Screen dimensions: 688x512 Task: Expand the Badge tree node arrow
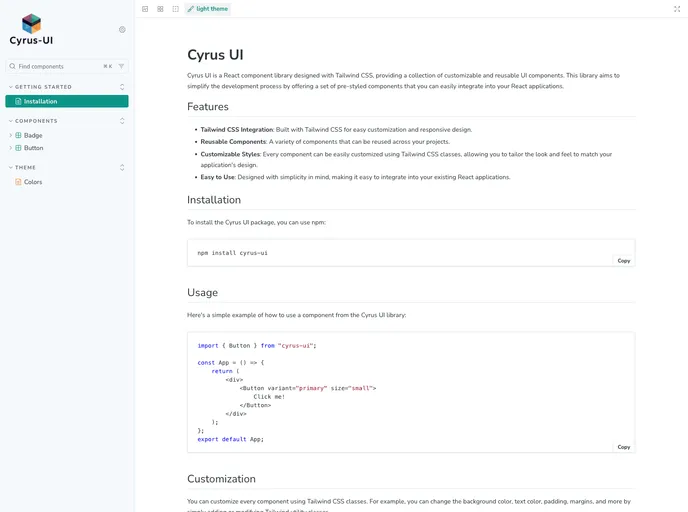point(11,135)
